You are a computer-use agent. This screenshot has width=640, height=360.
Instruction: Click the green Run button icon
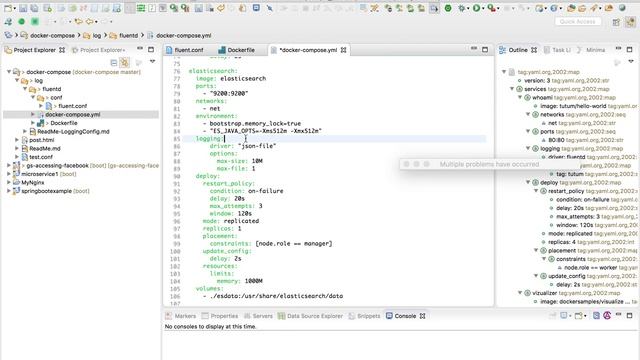476,8
